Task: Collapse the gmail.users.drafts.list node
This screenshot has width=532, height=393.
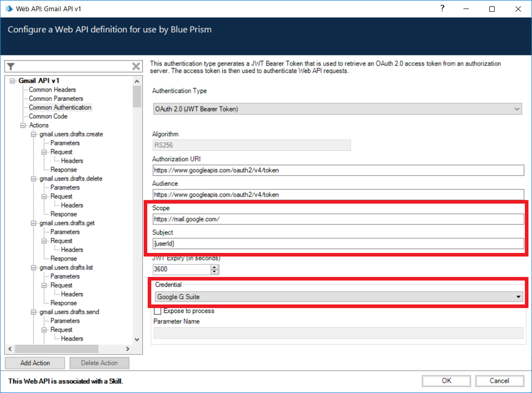Action: pos(34,268)
